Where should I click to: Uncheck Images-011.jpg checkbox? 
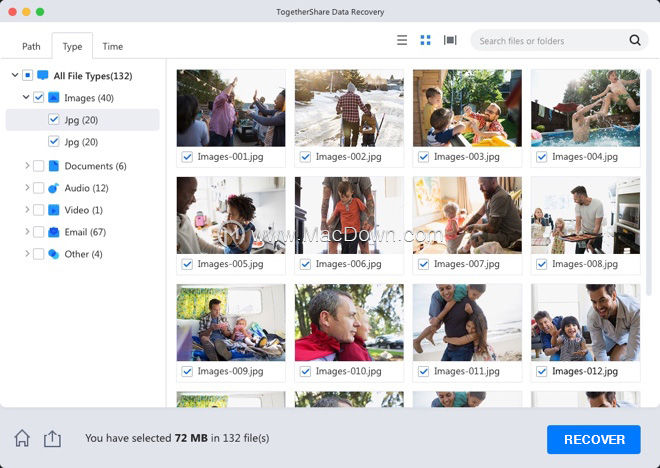coord(423,372)
